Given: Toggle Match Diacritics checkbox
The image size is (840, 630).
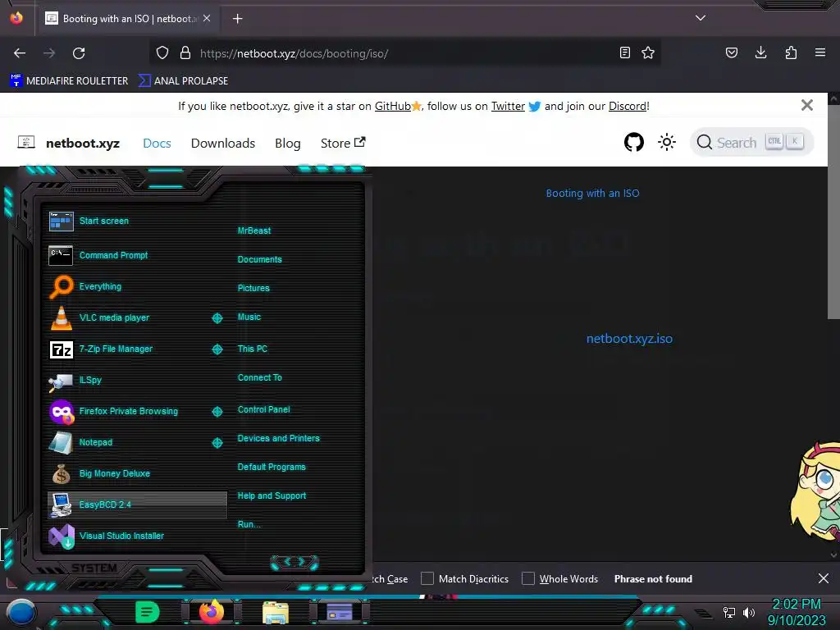Looking at the screenshot, I should pos(427,578).
